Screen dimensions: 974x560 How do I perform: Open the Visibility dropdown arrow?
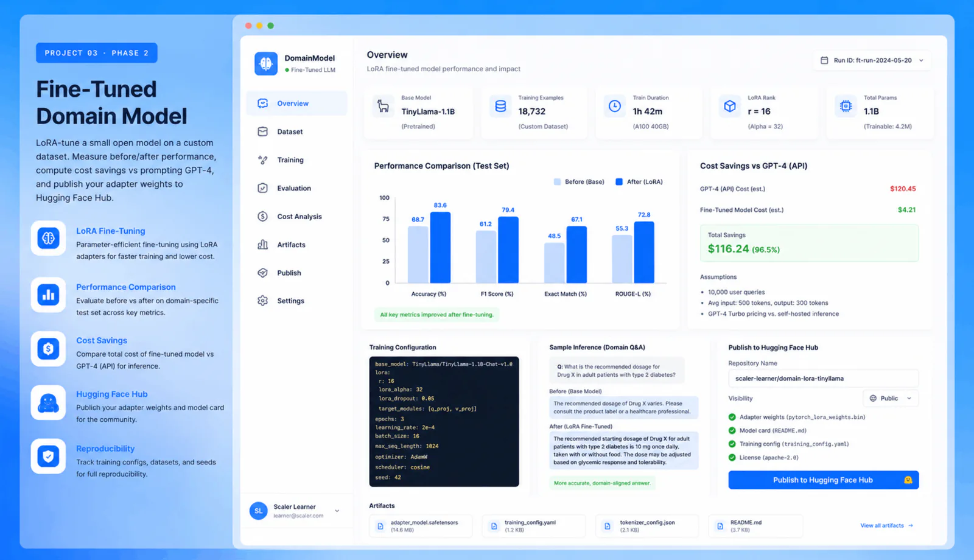[x=909, y=399]
